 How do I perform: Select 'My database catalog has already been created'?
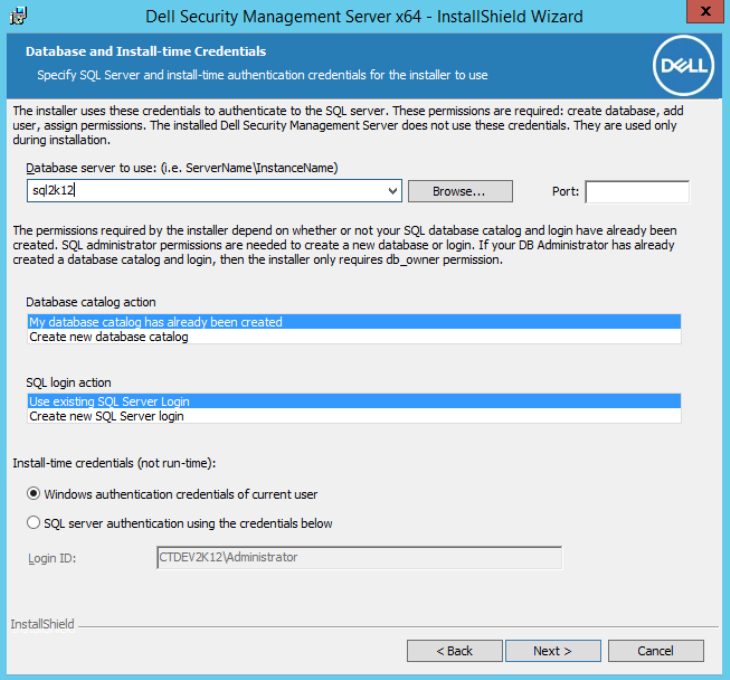coord(354,322)
